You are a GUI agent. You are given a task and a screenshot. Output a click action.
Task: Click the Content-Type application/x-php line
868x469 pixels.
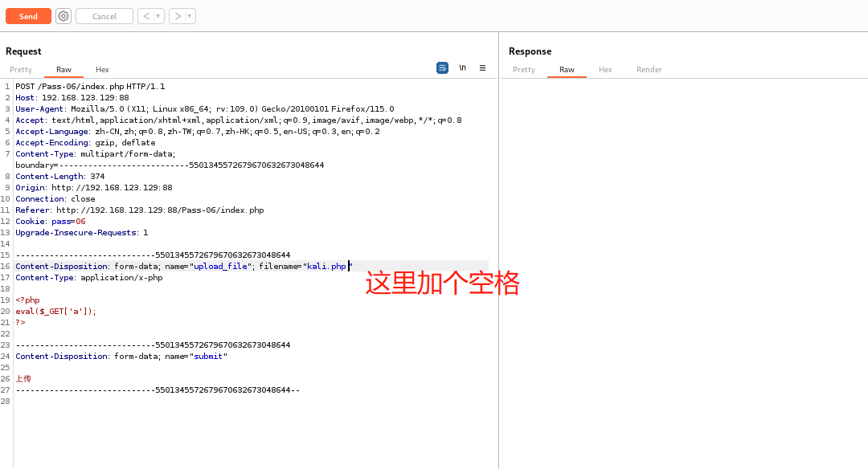[x=88, y=278]
